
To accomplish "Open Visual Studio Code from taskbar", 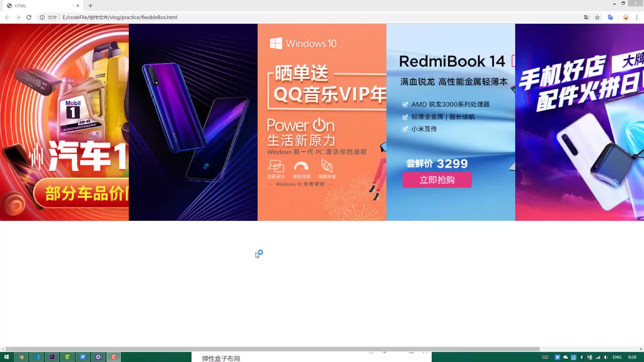I will (x=37, y=357).
